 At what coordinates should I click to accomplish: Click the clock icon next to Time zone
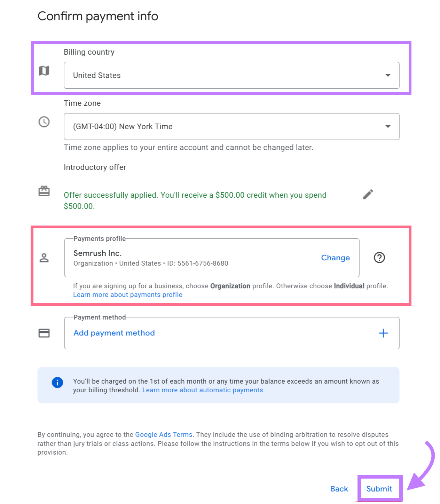44,122
